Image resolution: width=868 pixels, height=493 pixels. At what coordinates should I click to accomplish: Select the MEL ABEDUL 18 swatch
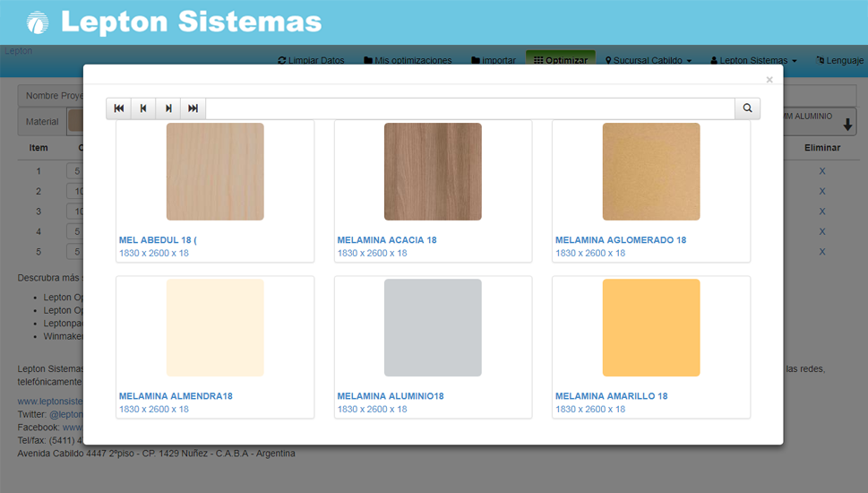[215, 171]
